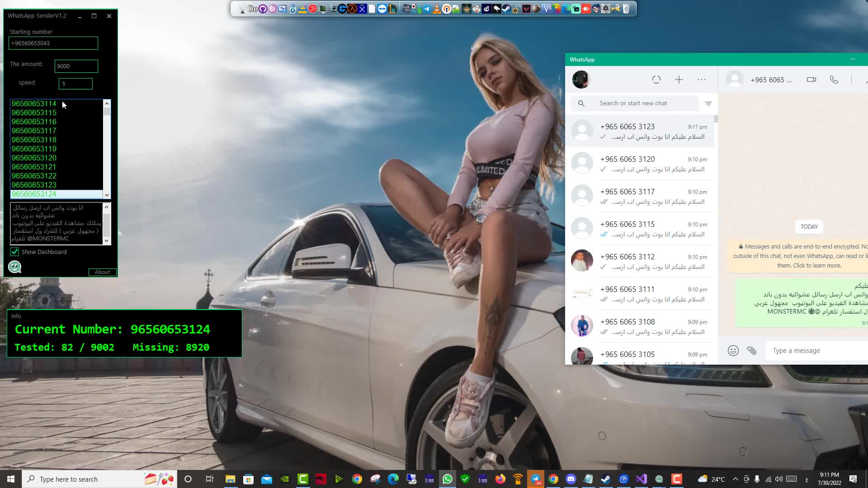Uncheck Show Dashboard checkbox
The height and width of the screenshot is (488, 868).
coord(14,252)
